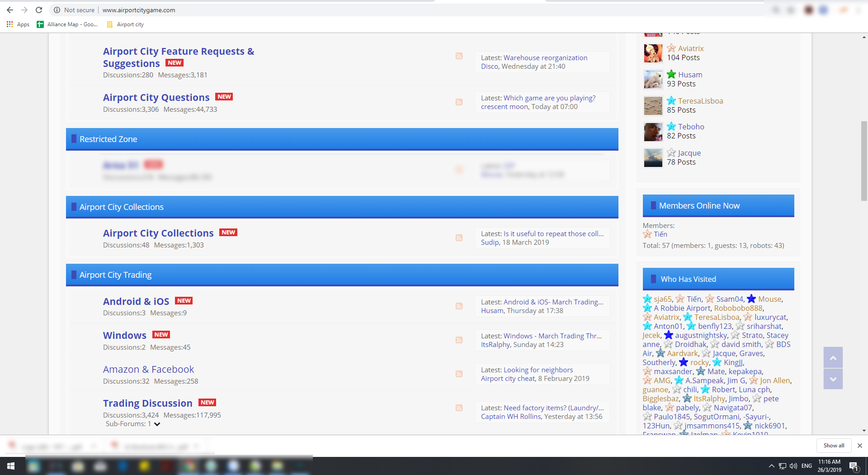Screen dimensions: 868x475
Task: Open the Apps bookmarks shortcut
Action: (18, 24)
